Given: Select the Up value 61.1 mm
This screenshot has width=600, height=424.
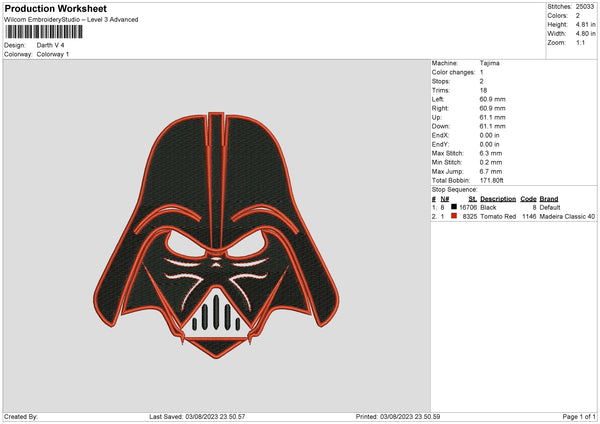Looking at the screenshot, I should click(x=492, y=117).
